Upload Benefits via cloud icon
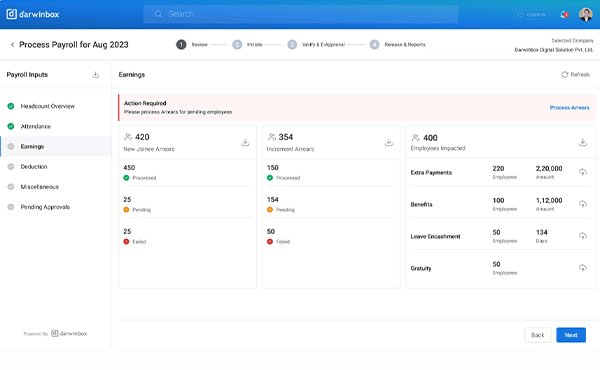Viewport: 600px width, 370px height. click(x=583, y=204)
